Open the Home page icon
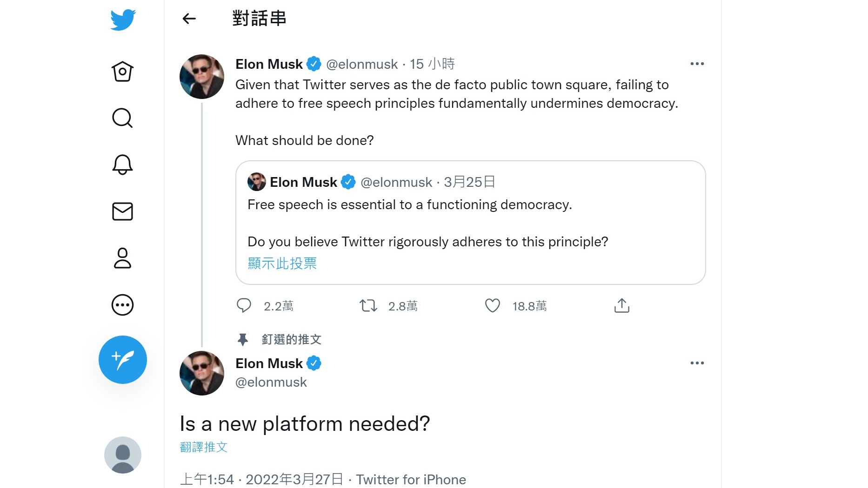 [x=122, y=72]
